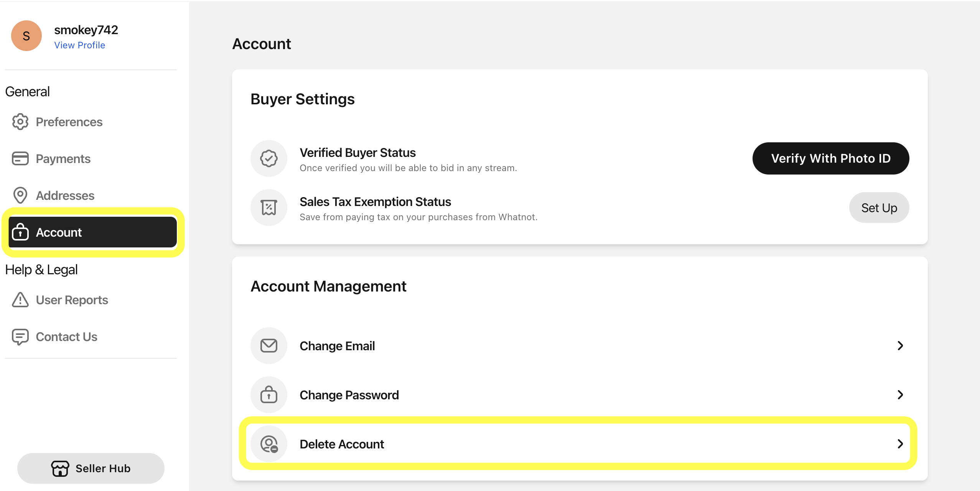Open Delete Account via its right chevron
Viewport: 980px width, 491px height.
(900, 444)
